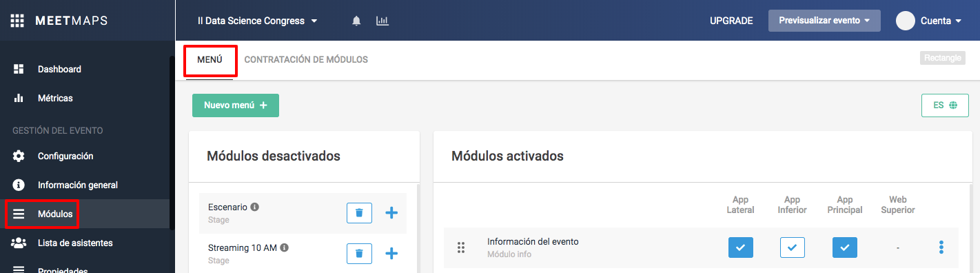
Task: Open the ES language selector button
Action: click(x=945, y=105)
